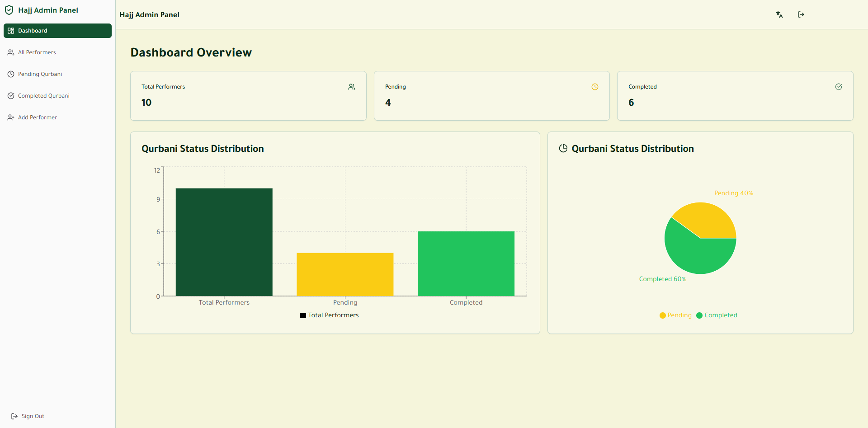Open the Completed Qurbani page
The image size is (868, 428).
tap(44, 95)
